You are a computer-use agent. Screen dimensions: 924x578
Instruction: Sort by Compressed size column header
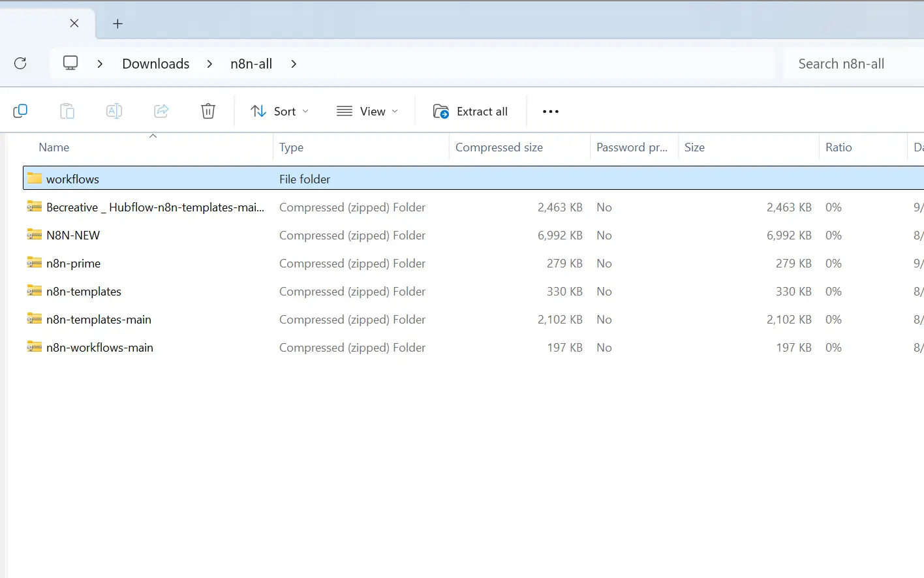[x=499, y=147]
